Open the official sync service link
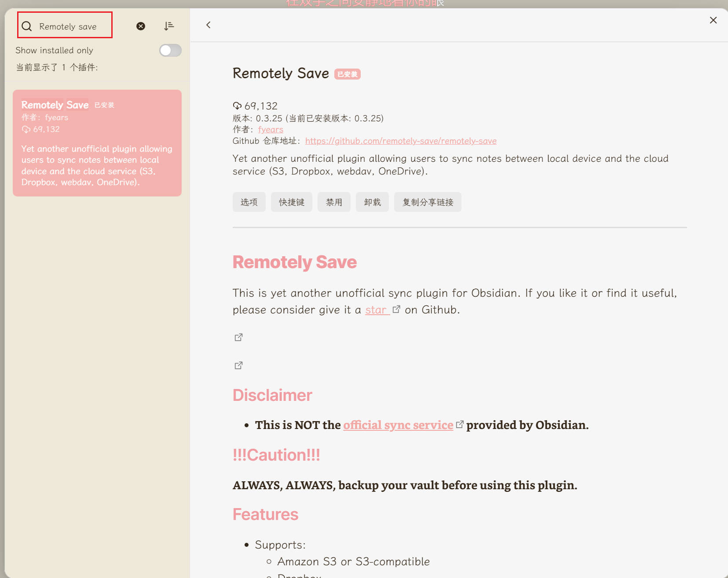The image size is (728, 578). (x=398, y=425)
